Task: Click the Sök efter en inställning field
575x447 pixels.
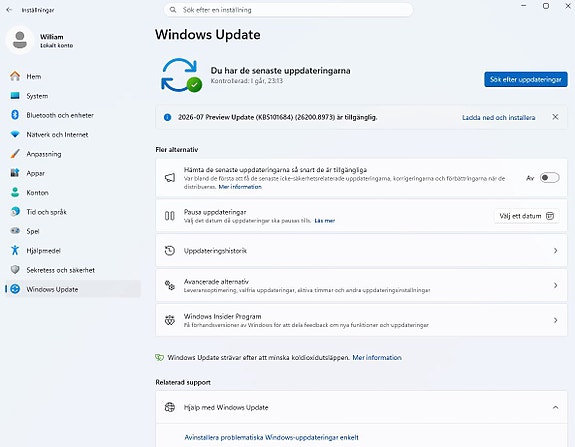Action: click(288, 10)
